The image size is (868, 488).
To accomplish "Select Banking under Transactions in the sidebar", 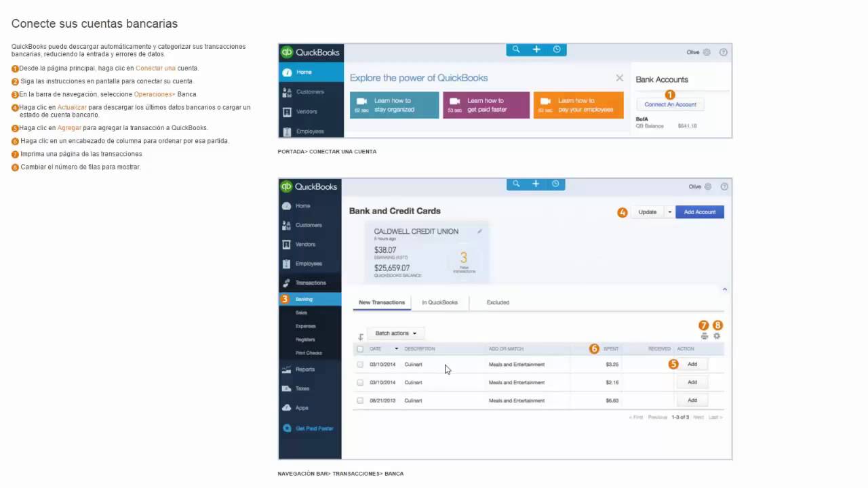I will click(310, 299).
